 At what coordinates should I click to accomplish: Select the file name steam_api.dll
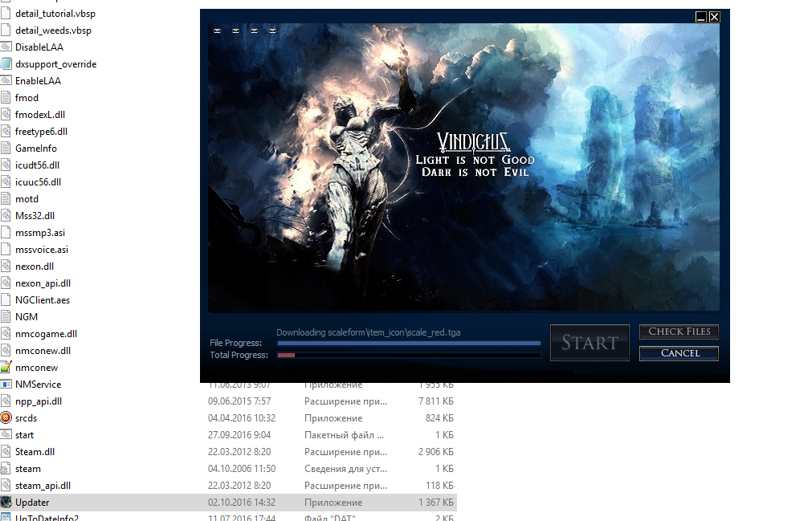43,486
